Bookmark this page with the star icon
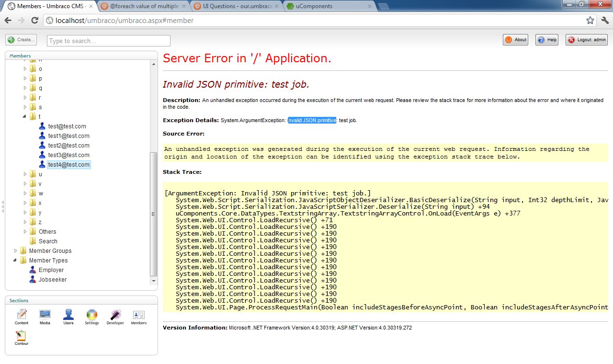Viewport: 613px width, 364px height. pos(590,21)
